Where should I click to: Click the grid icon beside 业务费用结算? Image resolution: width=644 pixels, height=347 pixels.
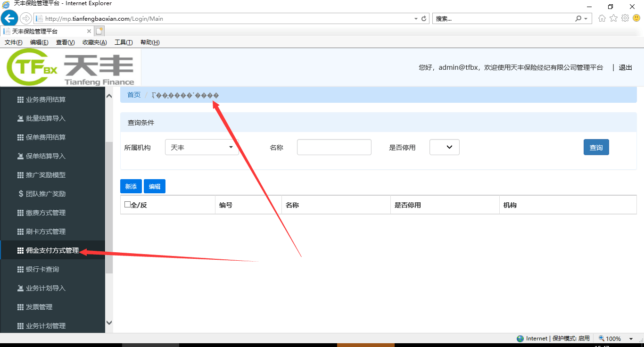point(20,99)
